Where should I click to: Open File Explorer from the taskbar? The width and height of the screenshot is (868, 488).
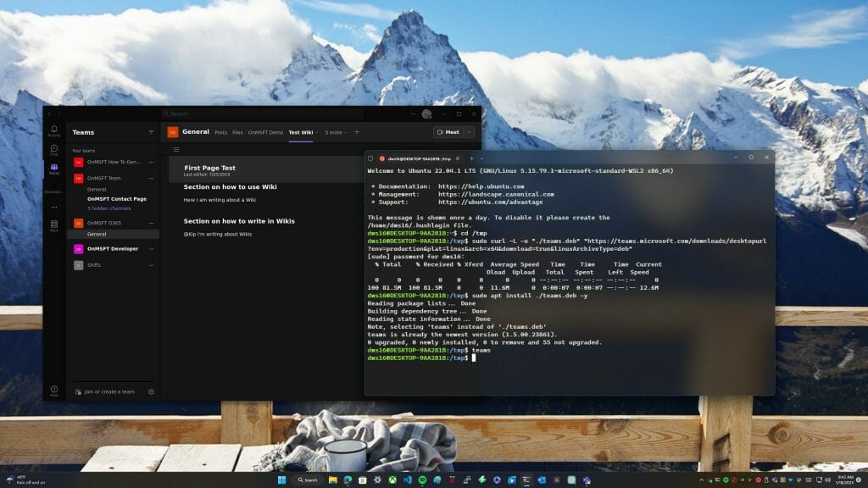tap(332, 480)
